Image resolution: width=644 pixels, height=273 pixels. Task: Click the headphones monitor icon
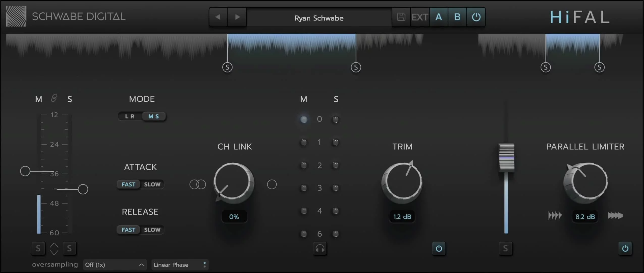tap(320, 248)
